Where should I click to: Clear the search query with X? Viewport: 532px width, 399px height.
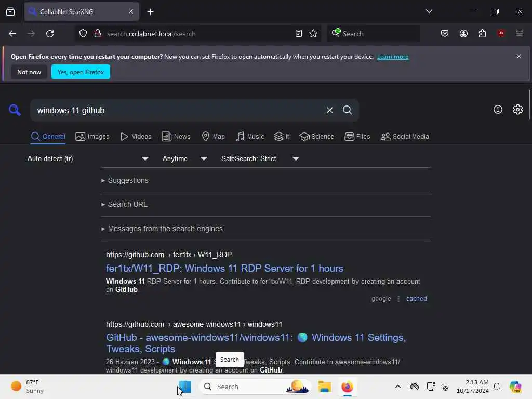click(329, 110)
